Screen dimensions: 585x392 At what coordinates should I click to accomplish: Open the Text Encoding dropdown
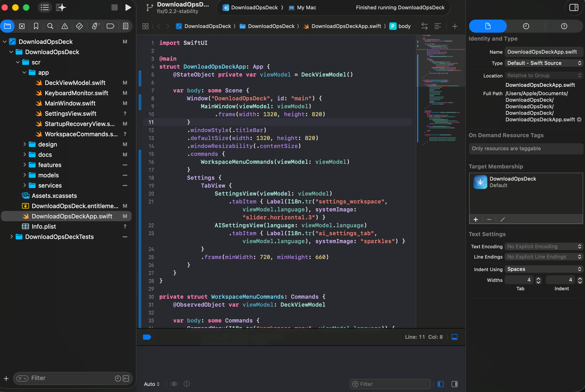pyautogui.click(x=544, y=246)
